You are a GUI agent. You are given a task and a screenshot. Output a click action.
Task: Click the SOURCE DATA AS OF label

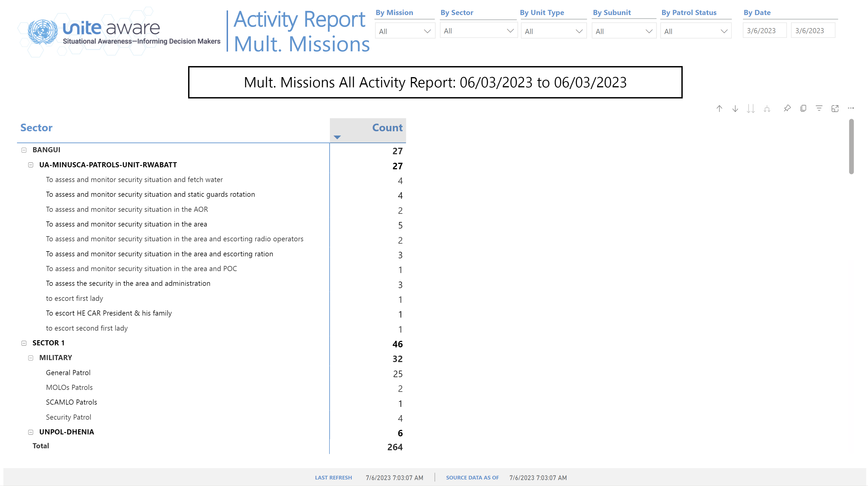click(x=473, y=477)
